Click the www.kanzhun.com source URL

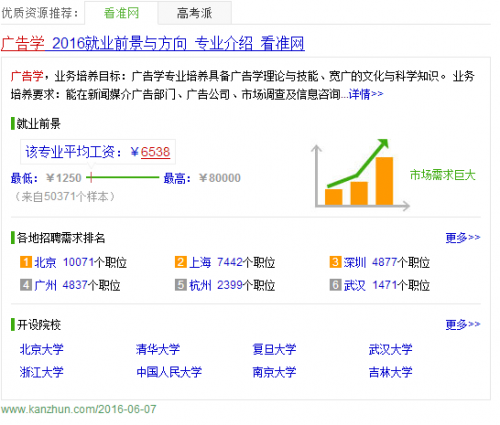(78, 409)
